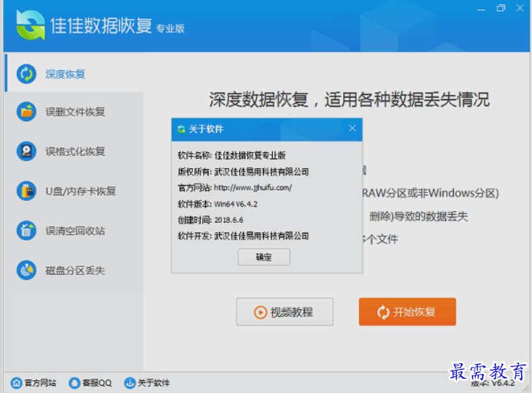The width and height of the screenshot is (532, 393).
Task: Start recovery with 开始恢复 button
Action: point(407,312)
